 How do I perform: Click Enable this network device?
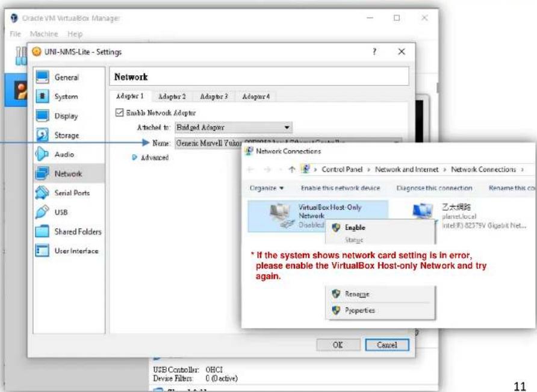(340, 188)
